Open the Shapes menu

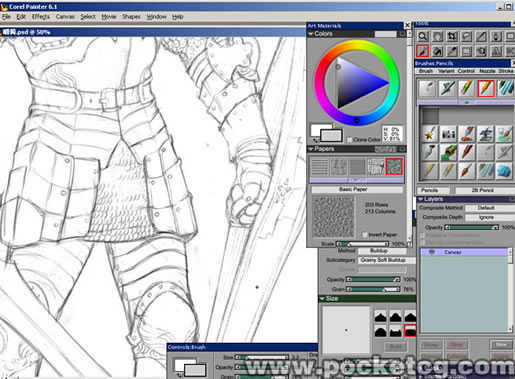pyautogui.click(x=131, y=17)
